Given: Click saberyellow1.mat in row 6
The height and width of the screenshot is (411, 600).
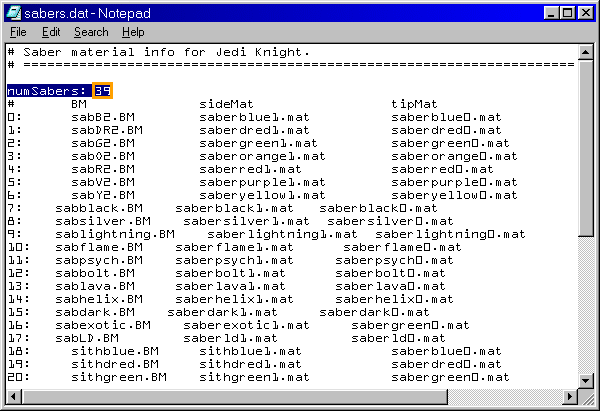Looking at the screenshot, I should click(262, 195).
